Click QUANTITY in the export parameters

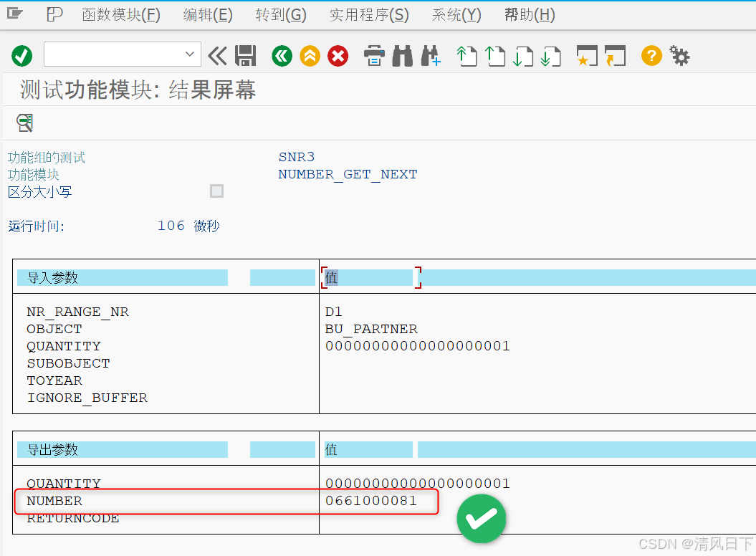tap(64, 484)
